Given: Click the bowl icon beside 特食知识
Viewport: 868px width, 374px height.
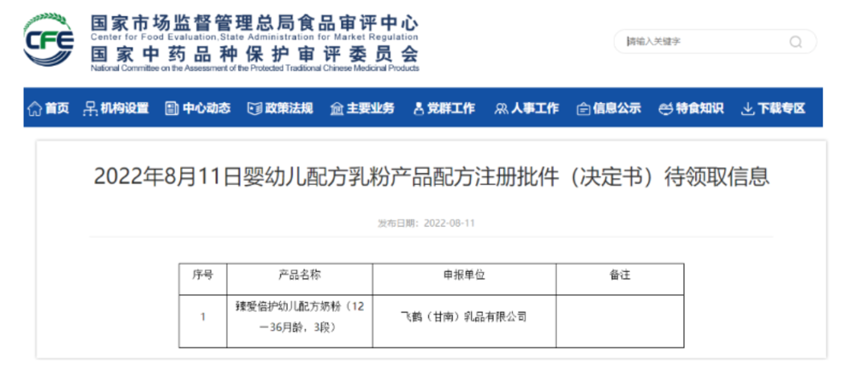Looking at the screenshot, I should [665, 109].
